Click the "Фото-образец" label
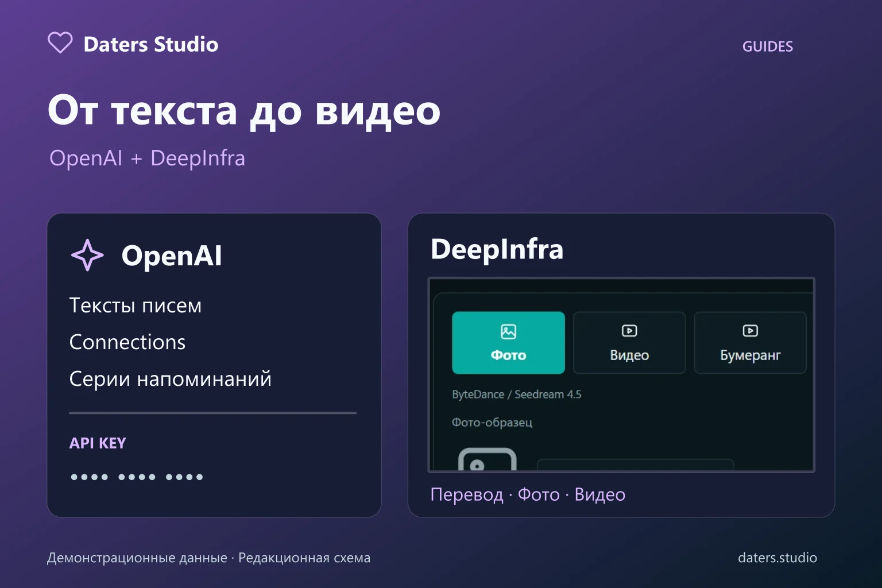Image resolution: width=882 pixels, height=588 pixels. click(x=492, y=423)
